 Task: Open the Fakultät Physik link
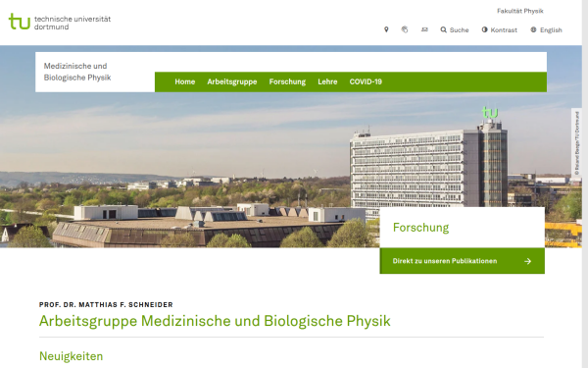(x=520, y=11)
